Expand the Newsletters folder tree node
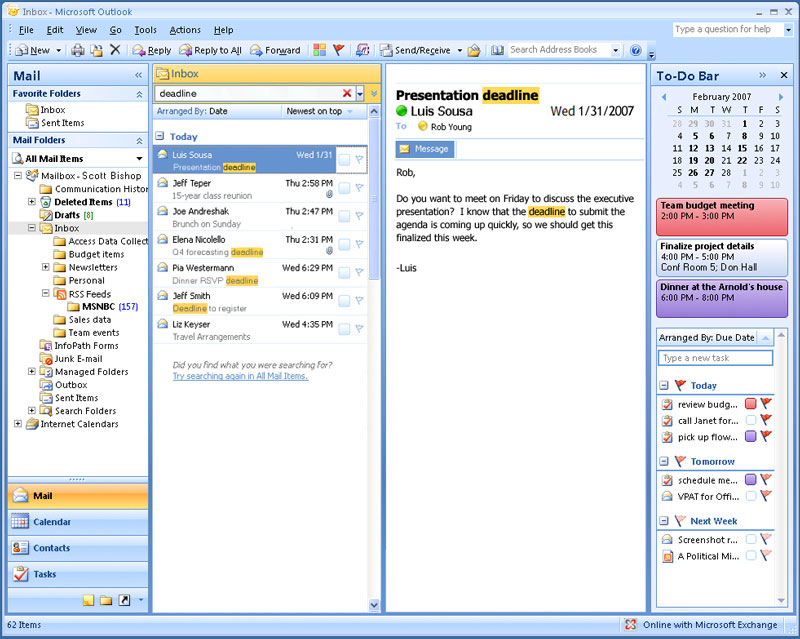This screenshot has height=639, width=800. (x=46, y=267)
